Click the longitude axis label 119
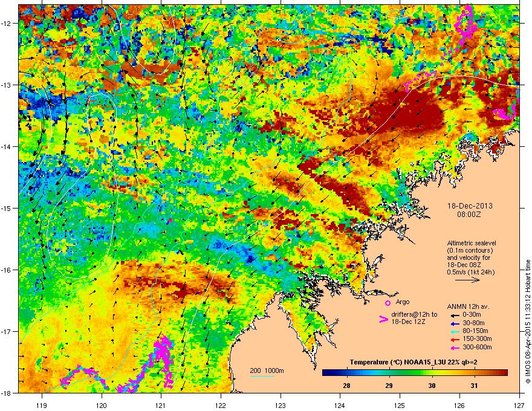 [x=42, y=405]
